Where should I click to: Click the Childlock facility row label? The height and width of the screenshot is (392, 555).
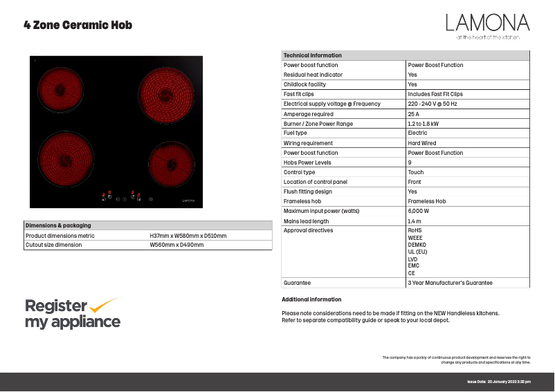[x=304, y=84]
